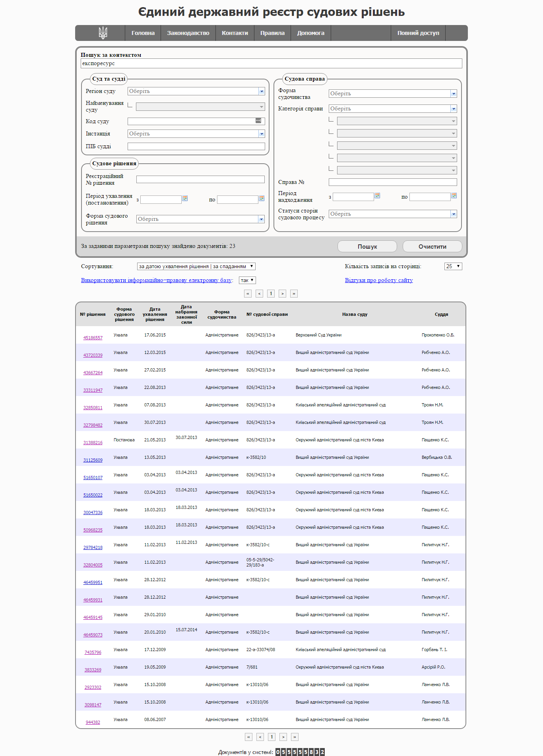Open calendar for decision period start date

(185, 198)
